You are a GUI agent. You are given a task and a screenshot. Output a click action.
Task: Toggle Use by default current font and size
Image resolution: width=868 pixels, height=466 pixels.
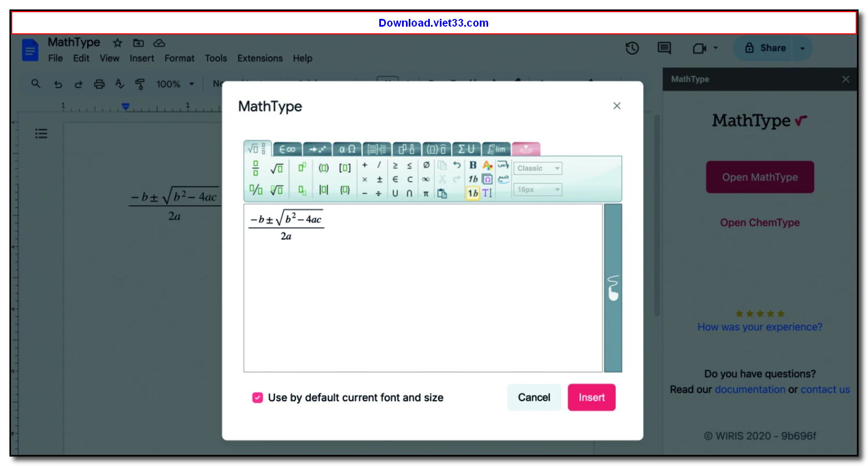pos(257,398)
